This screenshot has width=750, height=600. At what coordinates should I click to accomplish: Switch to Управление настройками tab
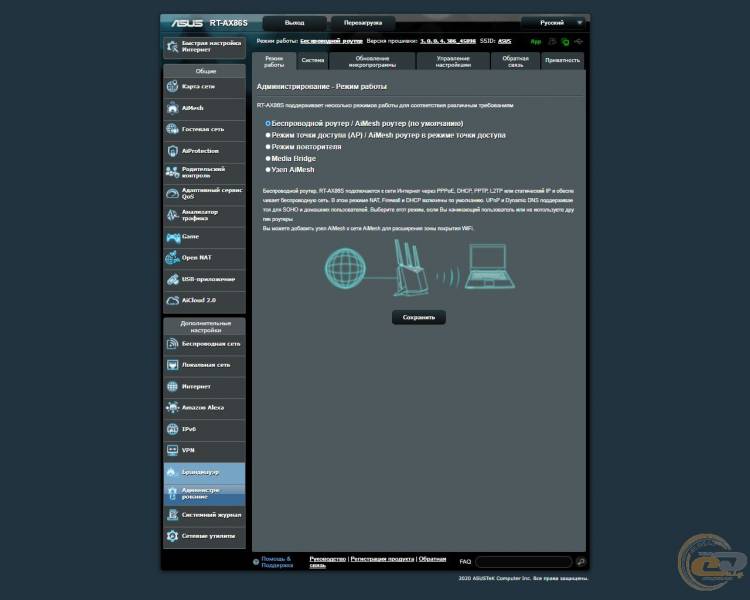[x=453, y=62]
